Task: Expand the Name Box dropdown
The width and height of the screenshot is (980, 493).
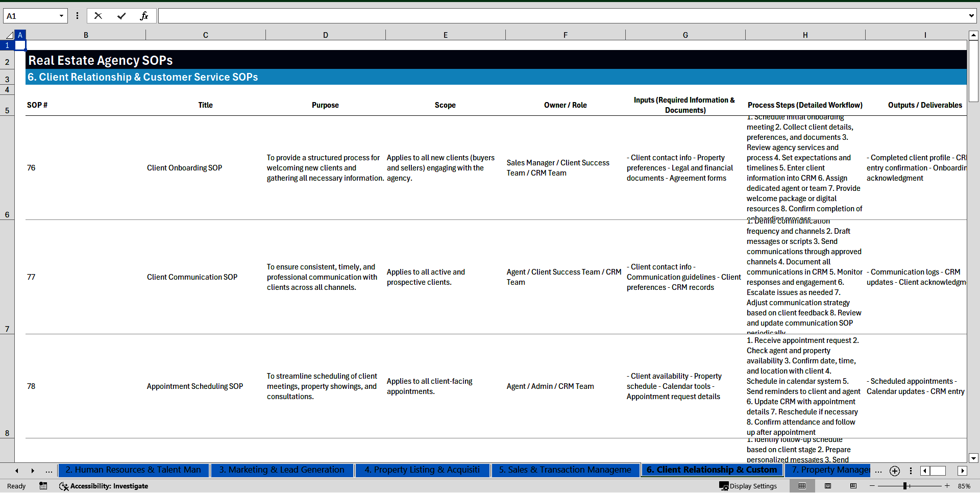Action: click(x=61, y=16)
